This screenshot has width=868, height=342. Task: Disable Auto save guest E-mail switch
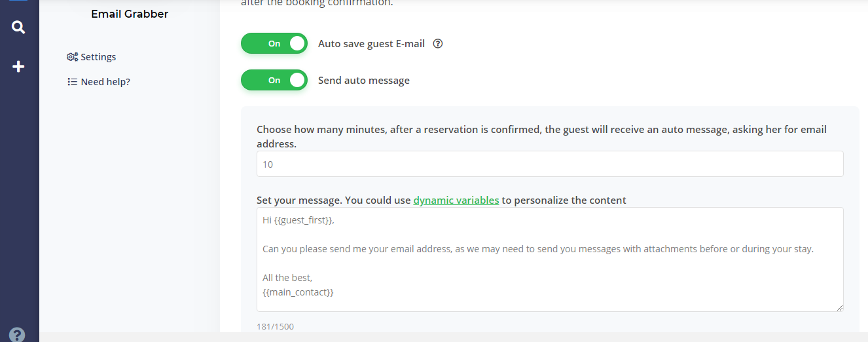(x=274, y=44)
